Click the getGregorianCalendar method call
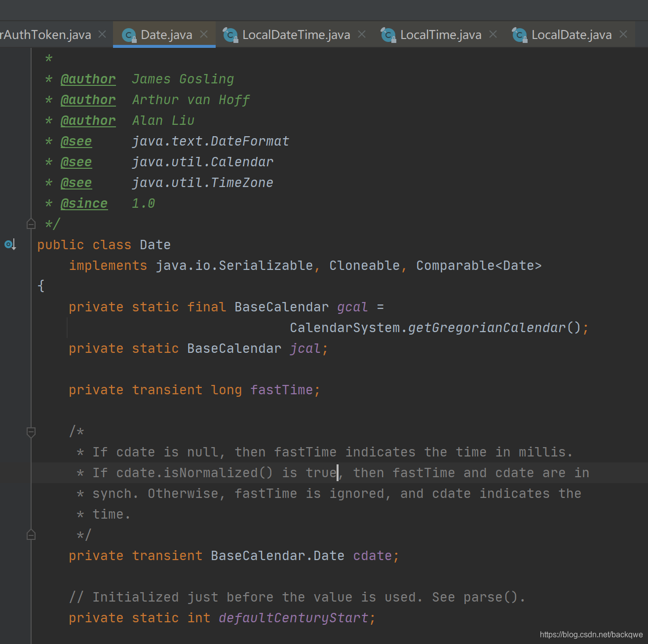 487,328
